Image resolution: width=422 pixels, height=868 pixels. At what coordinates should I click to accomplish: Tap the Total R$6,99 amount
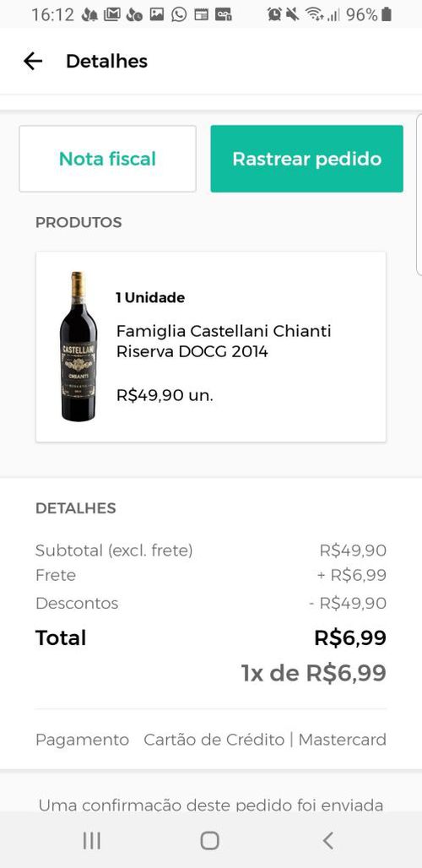[x=350, y=637]
